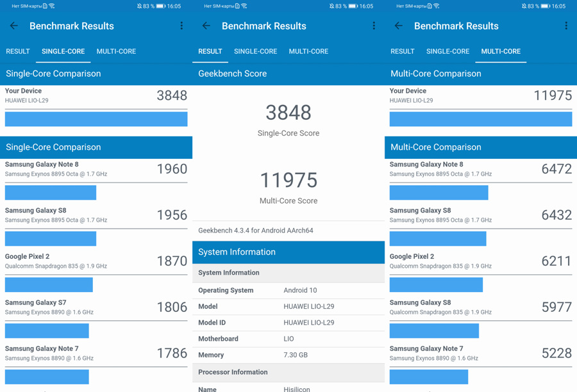Open SINGLE-CORE tab in right screen
This screenshot has width=577, height=392.
pyautogui.click(x=448, y=51)
